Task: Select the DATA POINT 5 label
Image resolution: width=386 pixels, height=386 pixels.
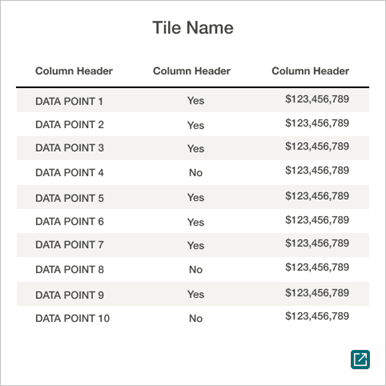Action: click(70, 198)
